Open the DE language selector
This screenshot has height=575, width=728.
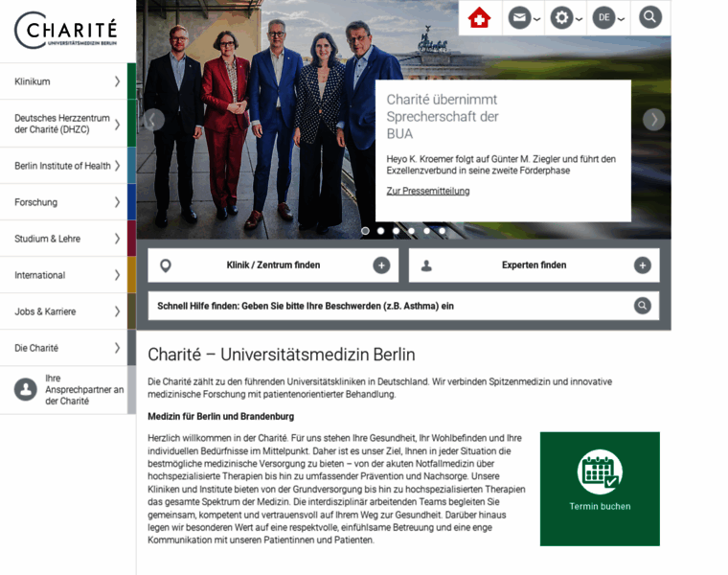click(x=603, y=18)
